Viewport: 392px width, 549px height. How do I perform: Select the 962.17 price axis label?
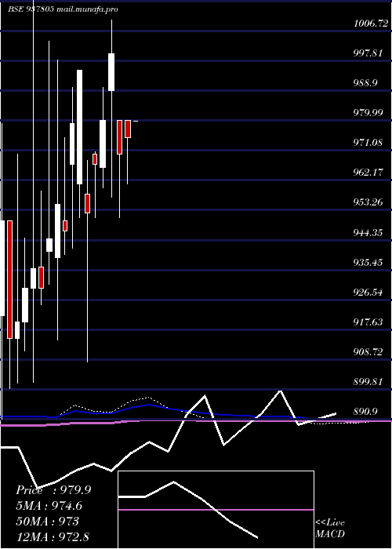[368, 173]
